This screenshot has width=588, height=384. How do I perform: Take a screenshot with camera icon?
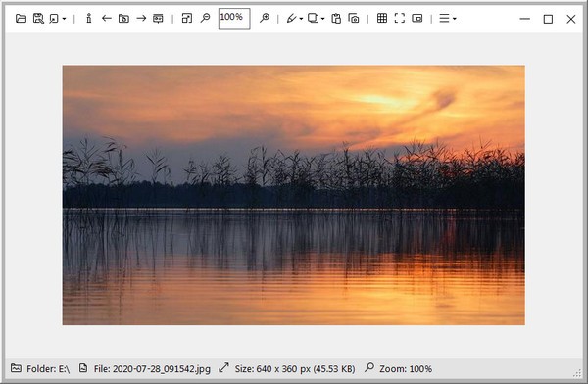pyautogui.click(x=354, y=18)
